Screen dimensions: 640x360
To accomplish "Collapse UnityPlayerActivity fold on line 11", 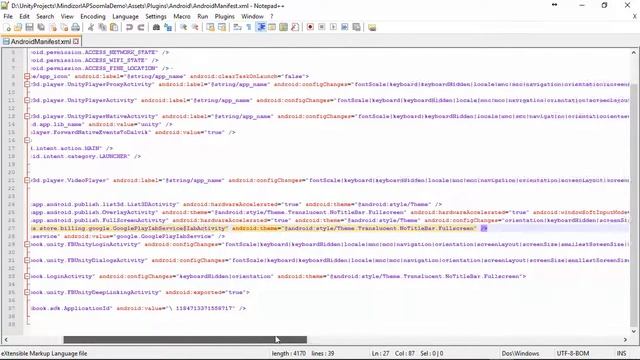I will (27, 100).
